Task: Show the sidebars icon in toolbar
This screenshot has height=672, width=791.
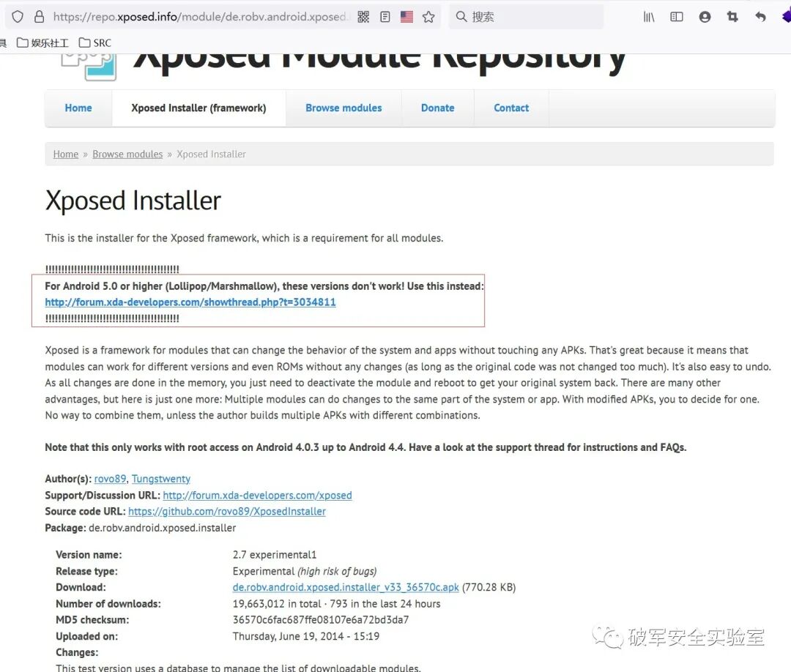Action: click(677, 17)
